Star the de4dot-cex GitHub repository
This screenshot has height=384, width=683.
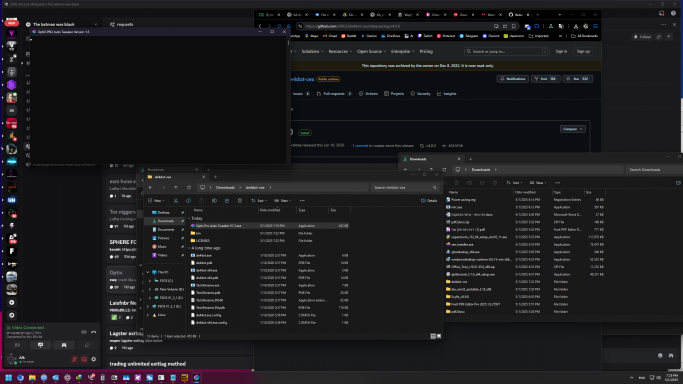(577, 79)
